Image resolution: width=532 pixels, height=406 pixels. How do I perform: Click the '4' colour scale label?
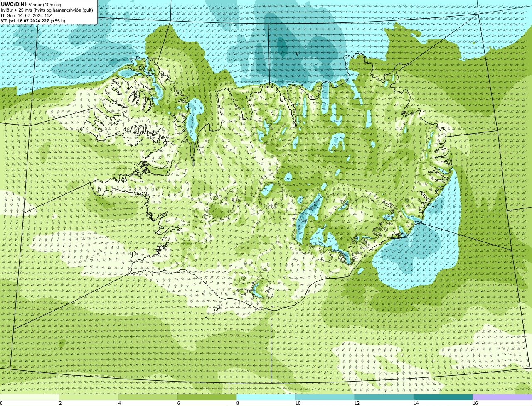pos(119,403)
